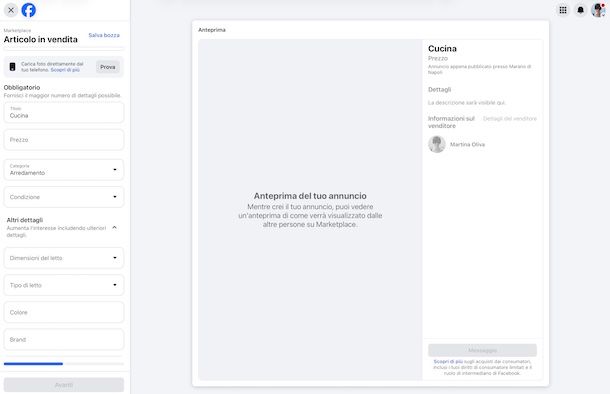Open account profile picture menu
This screenshot has width=610, height=394.
[x=598, y=10]
